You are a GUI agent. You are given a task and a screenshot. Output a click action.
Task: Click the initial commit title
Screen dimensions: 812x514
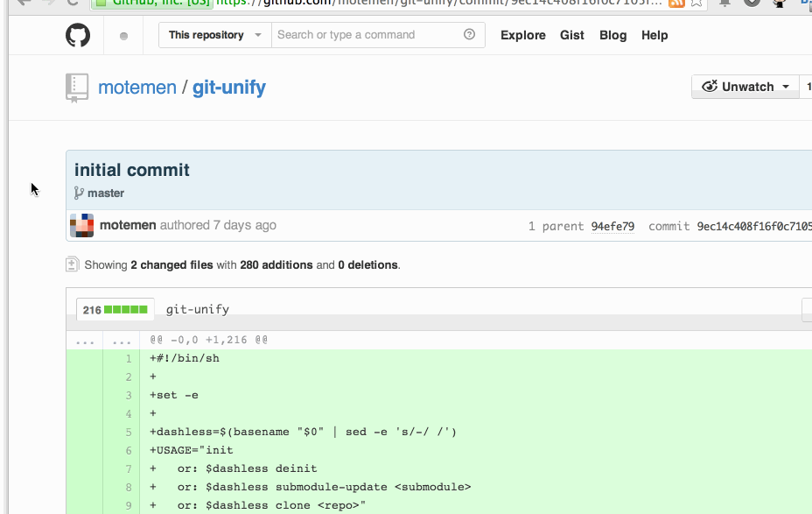coord(132,170)
